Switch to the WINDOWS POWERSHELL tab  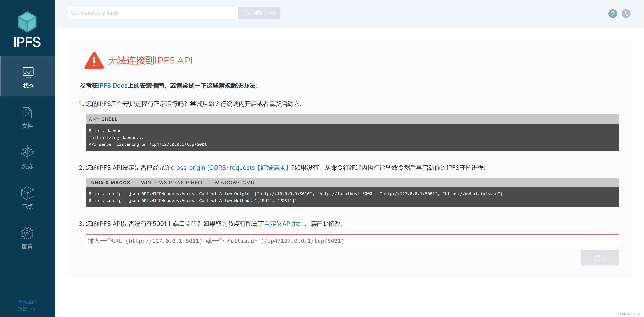172,183
